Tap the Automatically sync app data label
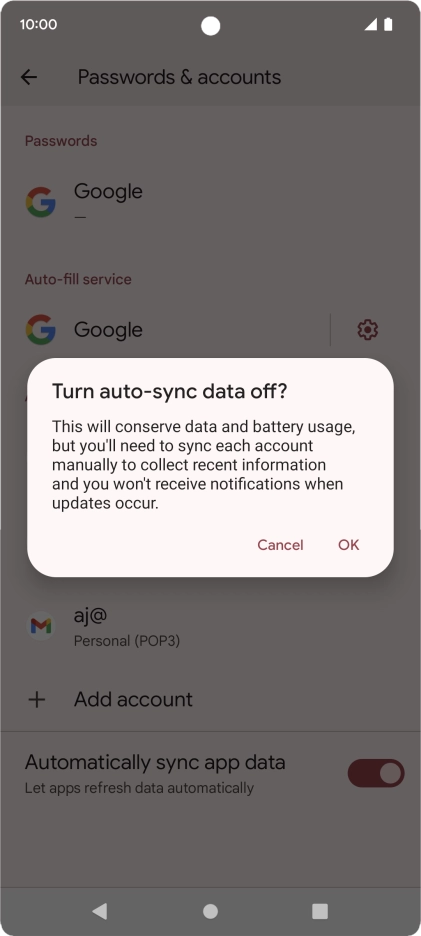Image resolution: width=421 pixels, height=936 pixels. 155,762
